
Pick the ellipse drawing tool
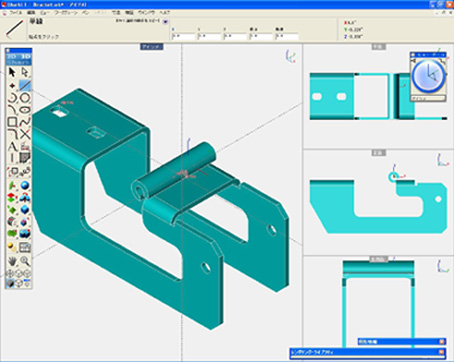(x=25, y=110)
